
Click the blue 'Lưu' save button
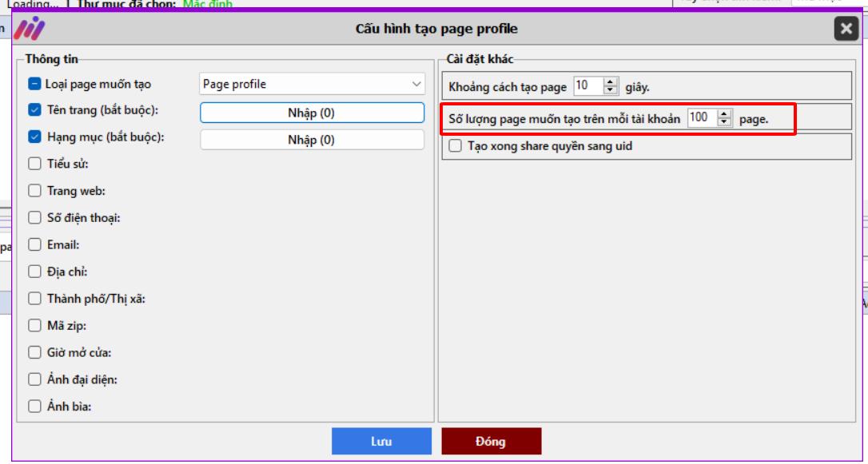[380, 442]
